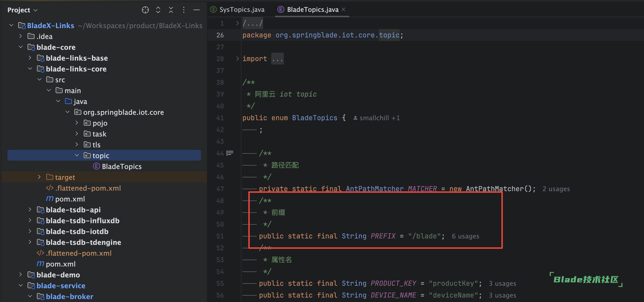Click the BladeX-Links project root label
Viewport: 644px width, 302px height.
51,25
